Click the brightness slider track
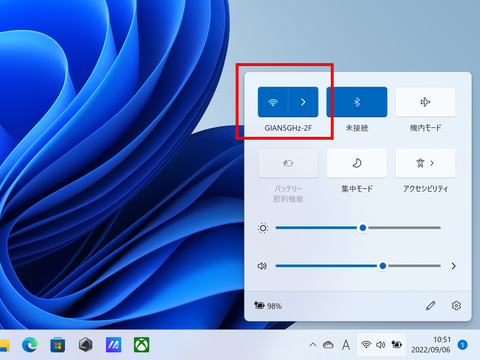 click(x=358, y=228)
